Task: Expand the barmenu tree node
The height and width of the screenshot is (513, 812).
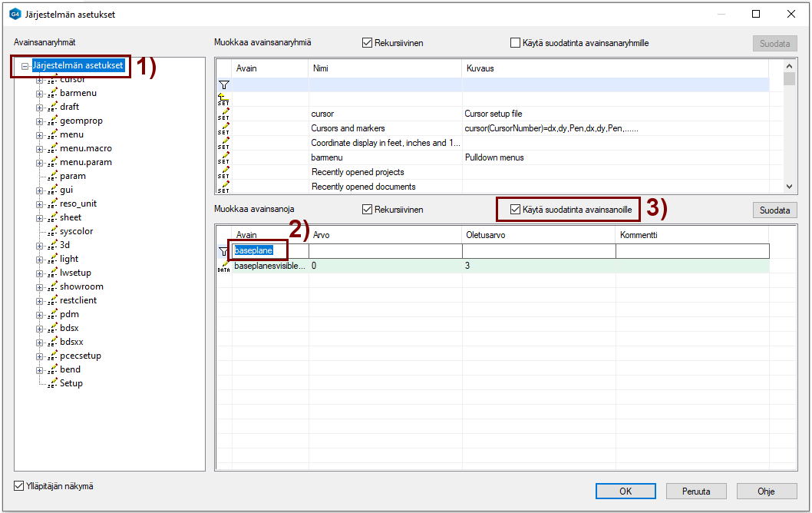Action: coord(40,93)
